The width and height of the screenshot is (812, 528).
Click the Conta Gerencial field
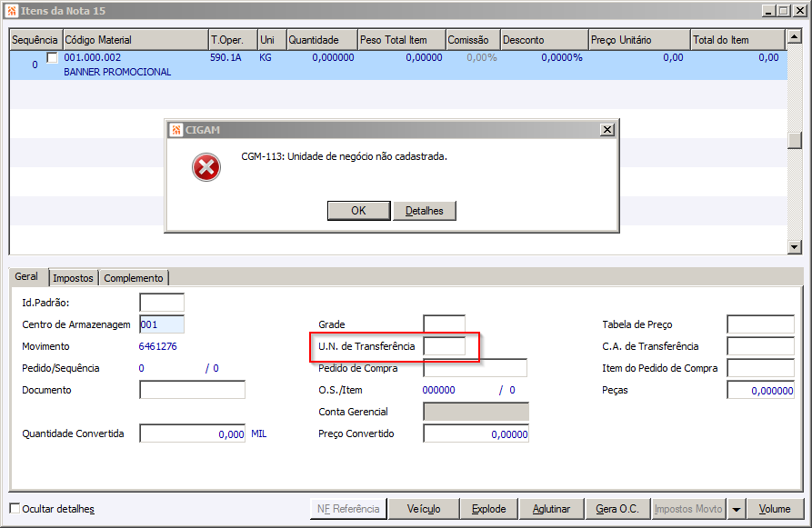(476, 412)
